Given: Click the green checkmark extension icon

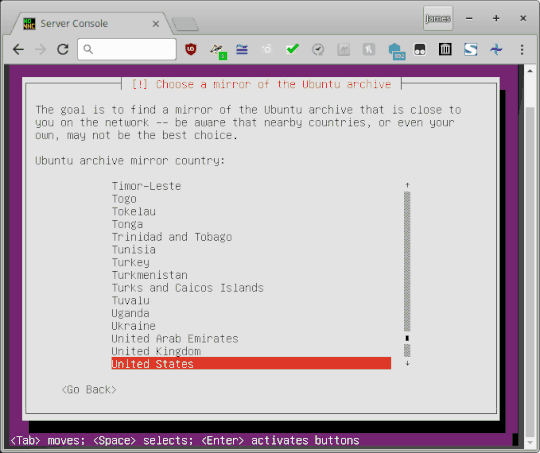Looking at the screenshot, I should click(x=292, y=49).
